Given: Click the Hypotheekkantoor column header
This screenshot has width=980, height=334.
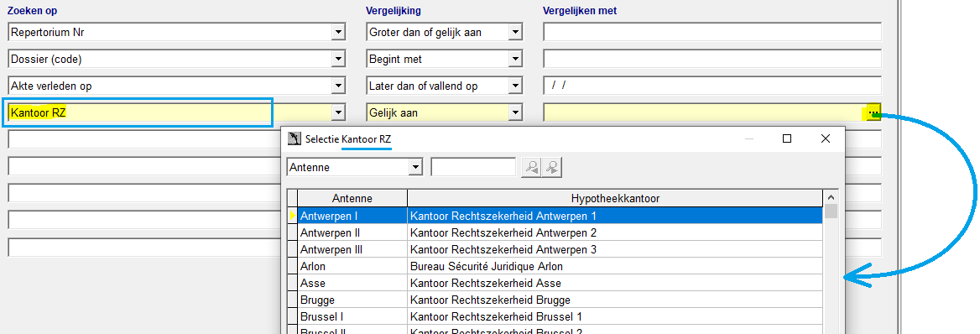Looking at the screenshot, I should (x=615, y=198).
